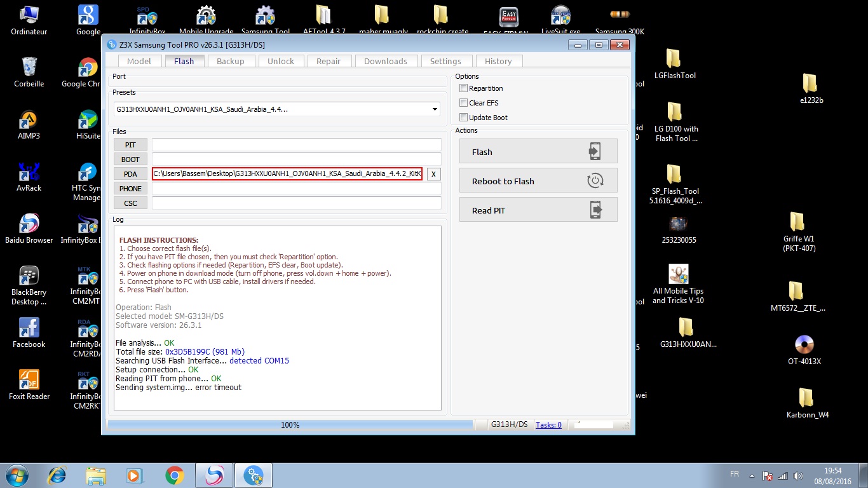Open the Facebook desktop shortcut
This screenshot has width=868, height=488.
click(x=29, y=333)
